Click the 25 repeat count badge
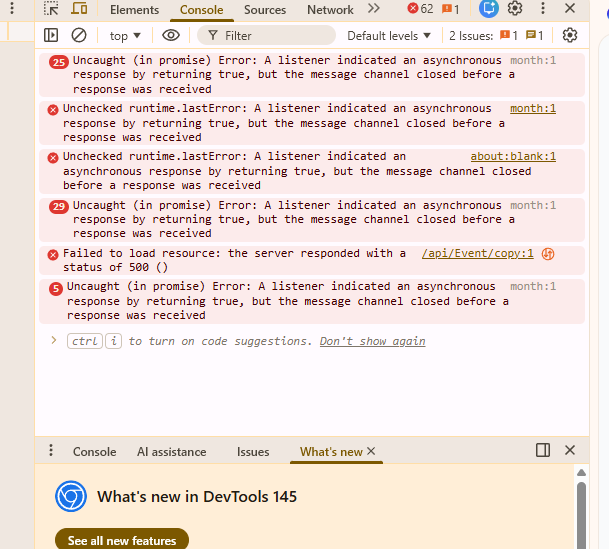This screenshot has height=549, width=609. (x=59, y=62)
